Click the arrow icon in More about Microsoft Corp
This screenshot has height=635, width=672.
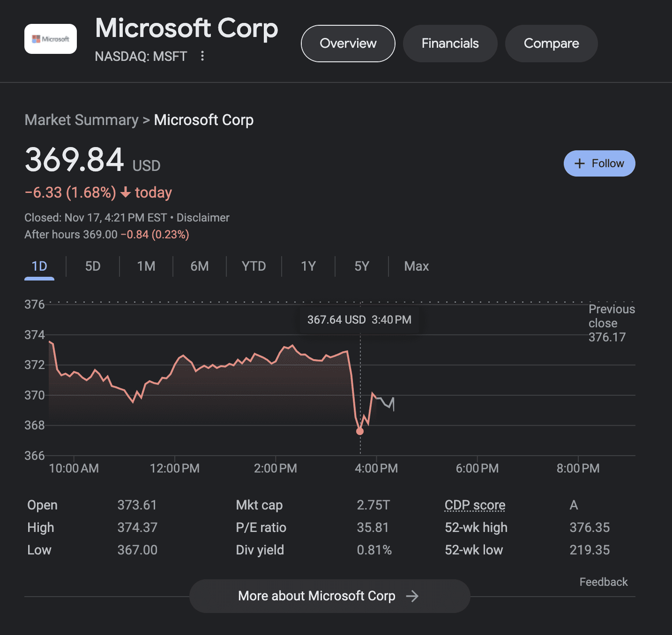click(413, 596)
